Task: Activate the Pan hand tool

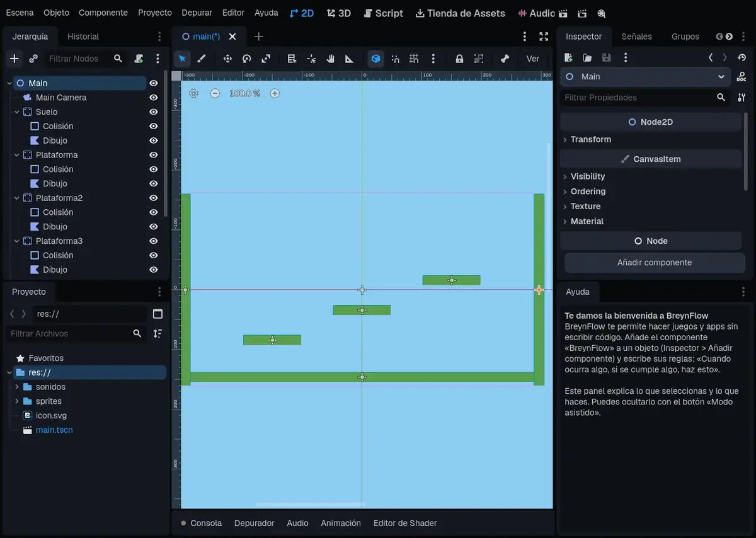Action: tap(330, 59)
